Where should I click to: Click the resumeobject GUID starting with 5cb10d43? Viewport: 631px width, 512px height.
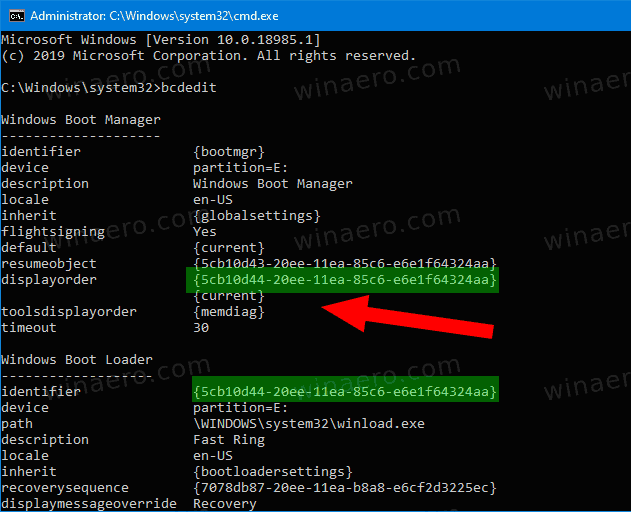[x=344, y=264]
